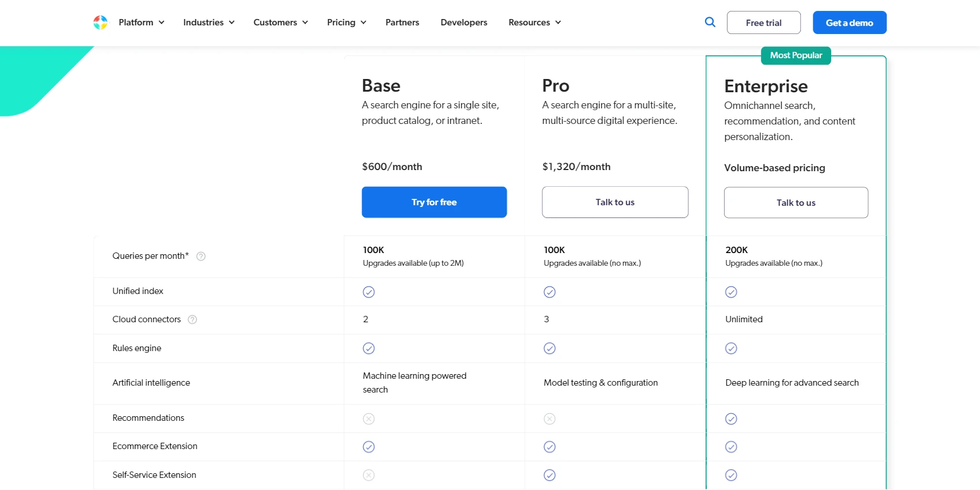Click Enterprise checkmark in Unified index row
The width and height of the screenshot is (980, 490).
click(731, 292)
